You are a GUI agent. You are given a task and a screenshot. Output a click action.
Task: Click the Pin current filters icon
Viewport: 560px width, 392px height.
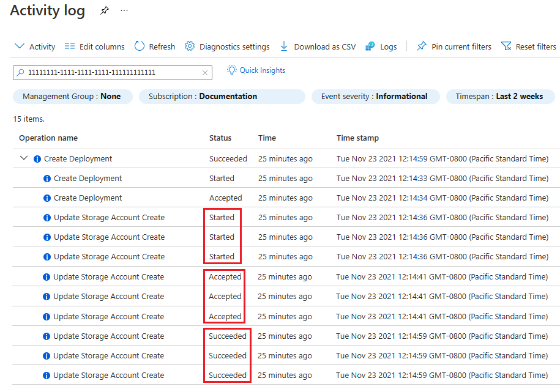pyautogui.click(x=422, y=46)
